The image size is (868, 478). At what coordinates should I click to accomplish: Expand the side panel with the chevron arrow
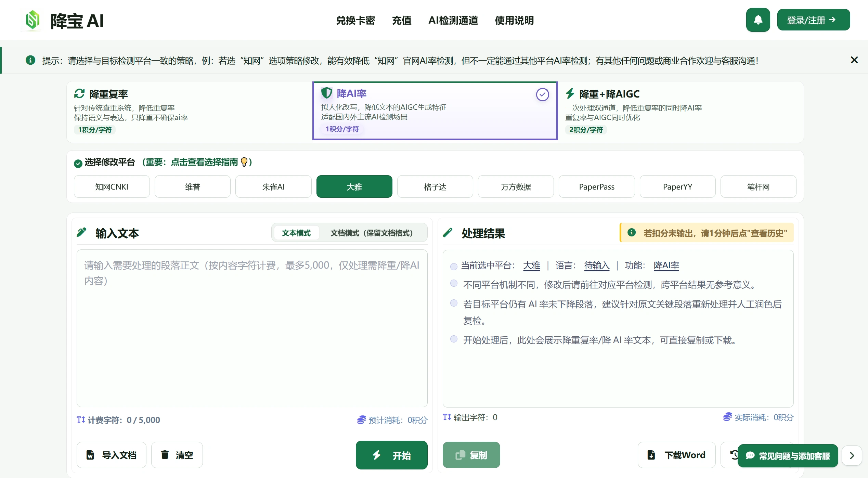coord(852,455)
